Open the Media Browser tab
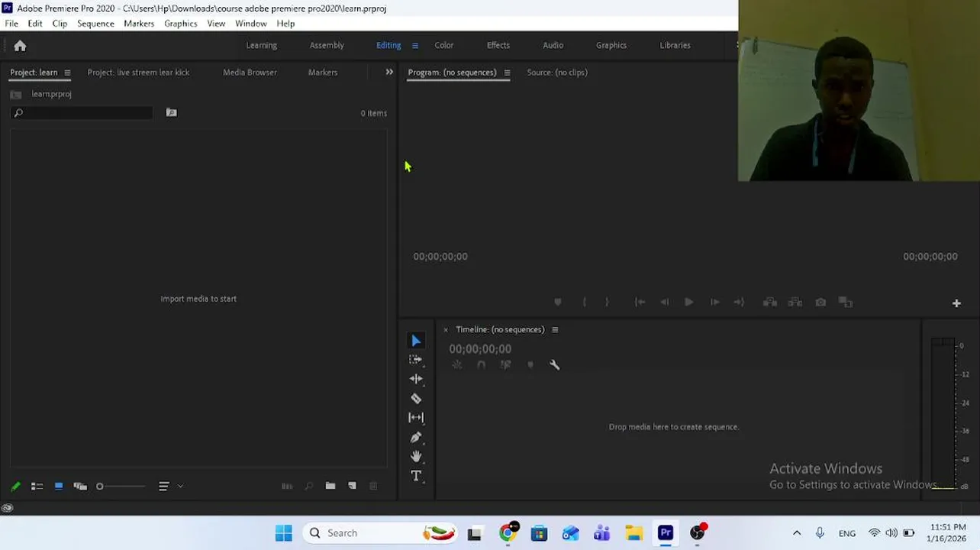 (x=250, y=73)
